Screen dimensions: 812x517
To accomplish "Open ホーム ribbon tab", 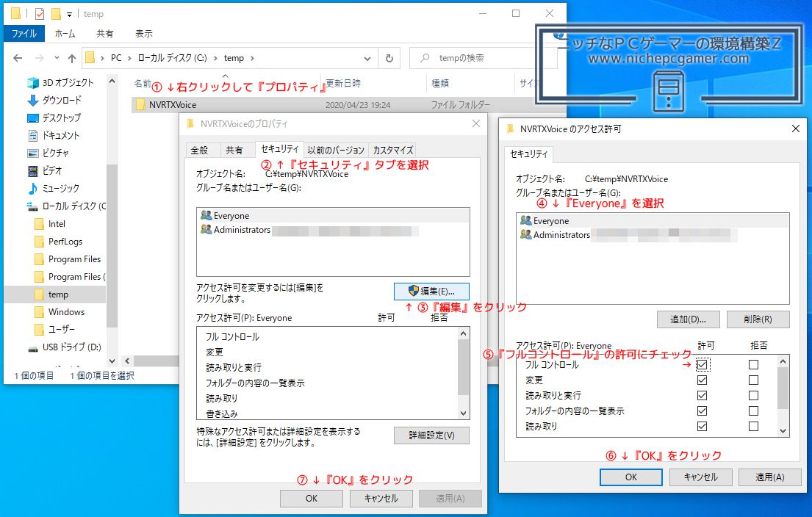I will pyautogui.click(x=65, y=34).
